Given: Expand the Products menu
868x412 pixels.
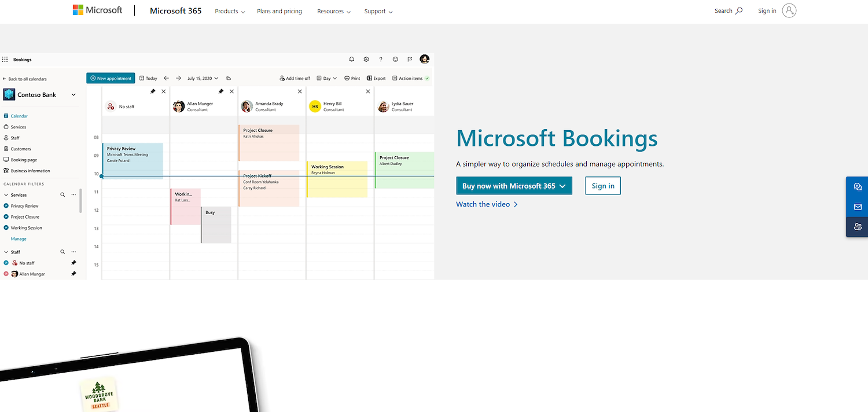Looking at the screenshot, I should (x=230, y=11).
